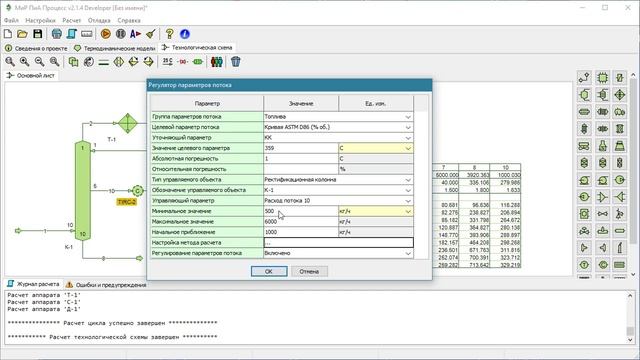Viewport: 640px width, 360px height.
Task: Open the Расчет menu
Action: [72, 20]
